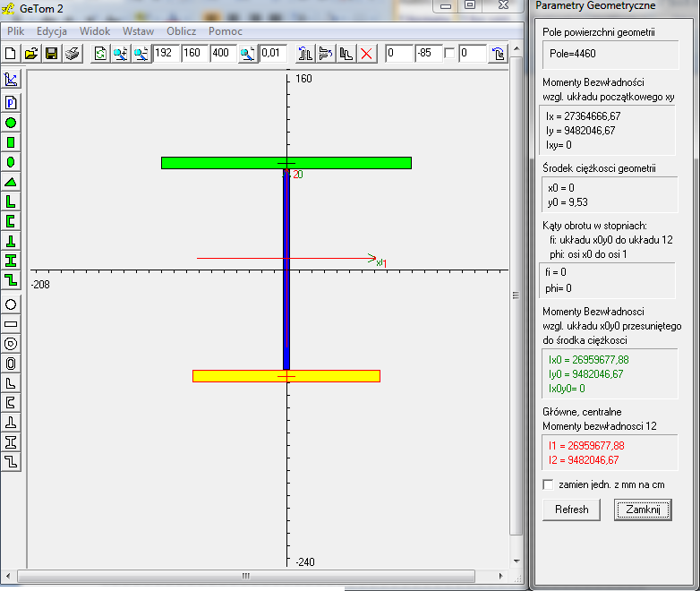Open a file with the folder icon

[31, 54]
